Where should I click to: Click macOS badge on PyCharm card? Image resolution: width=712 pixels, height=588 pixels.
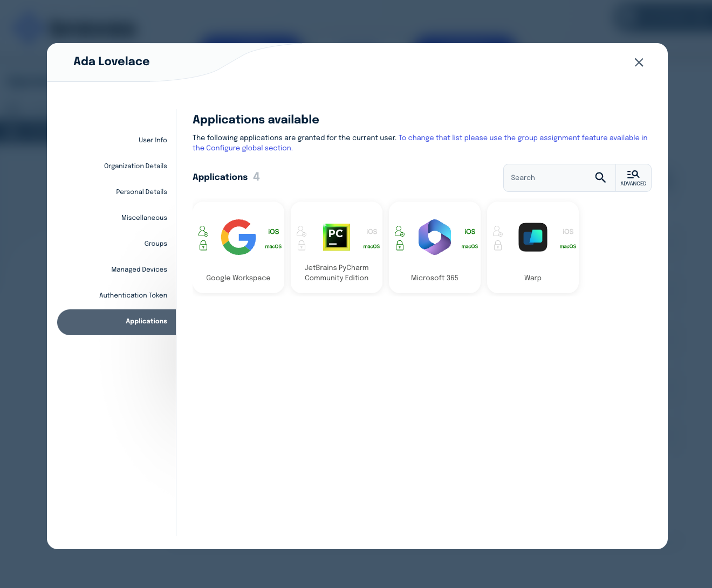pos(372,246)
